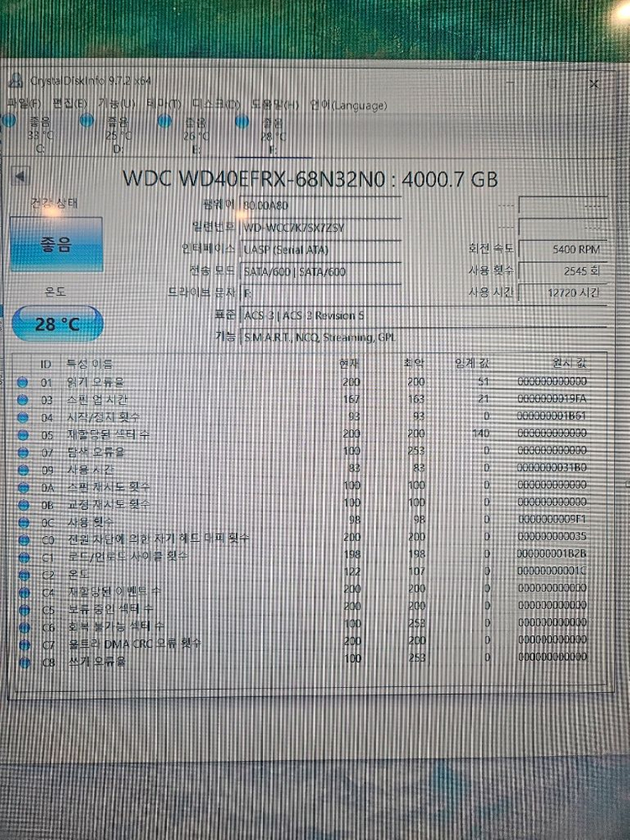Click the previous disk arrow icon
The image size is (630, 840).
[x=20, y=176]
